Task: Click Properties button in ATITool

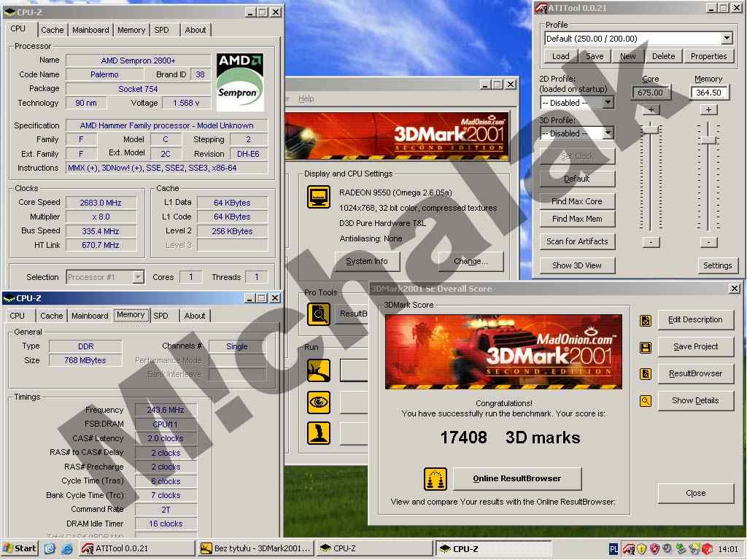Action: tap(708, 56)
